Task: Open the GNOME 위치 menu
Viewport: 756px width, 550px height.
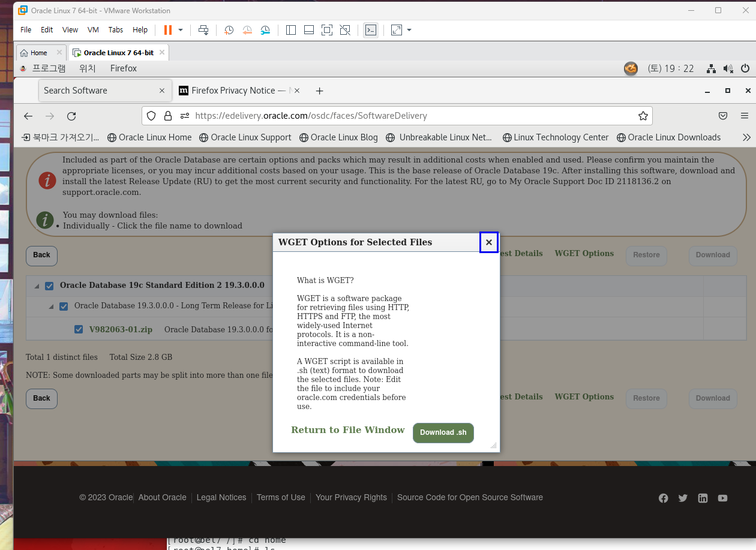Action: click(x=88, y=68)
